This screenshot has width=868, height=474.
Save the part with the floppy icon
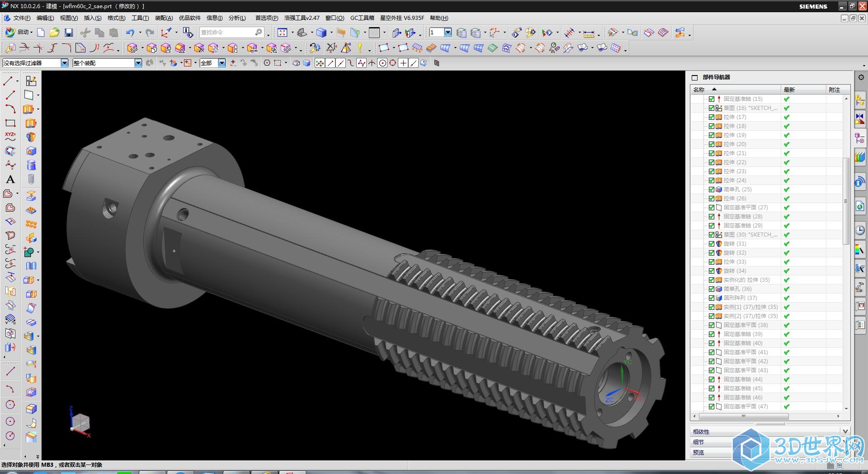[69, 33]
